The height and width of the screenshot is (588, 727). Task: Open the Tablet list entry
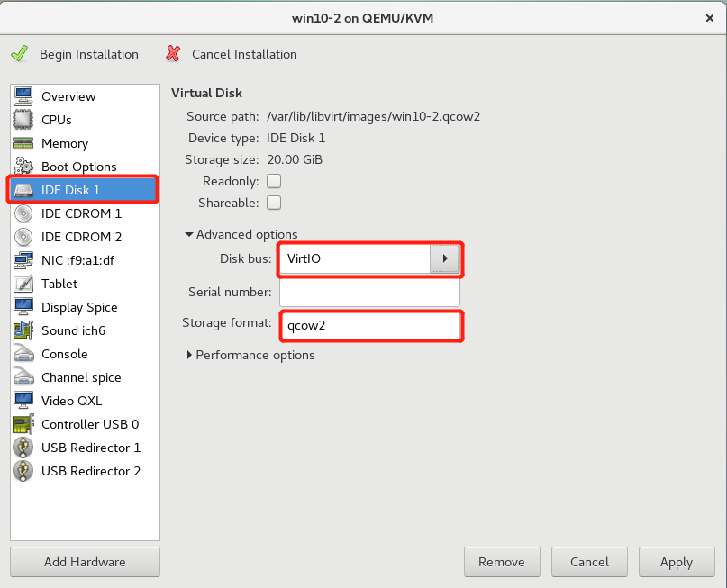coord(85,284)
